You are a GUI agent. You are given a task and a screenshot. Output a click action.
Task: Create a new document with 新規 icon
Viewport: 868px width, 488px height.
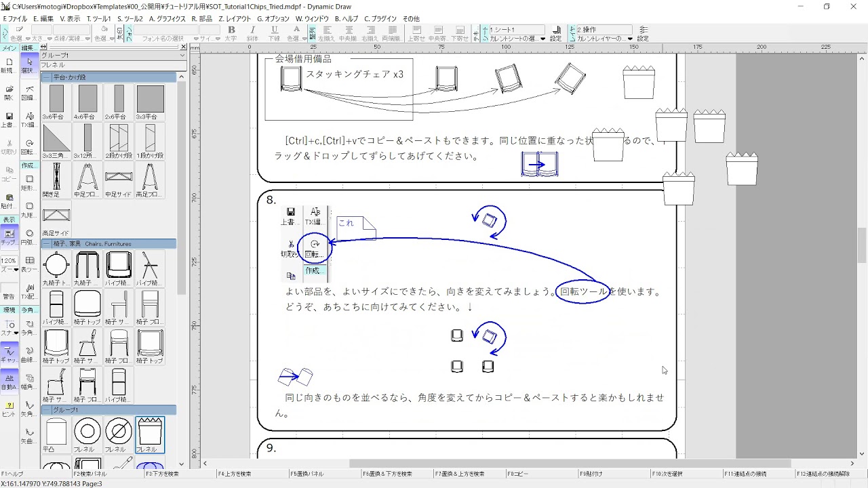9,66
